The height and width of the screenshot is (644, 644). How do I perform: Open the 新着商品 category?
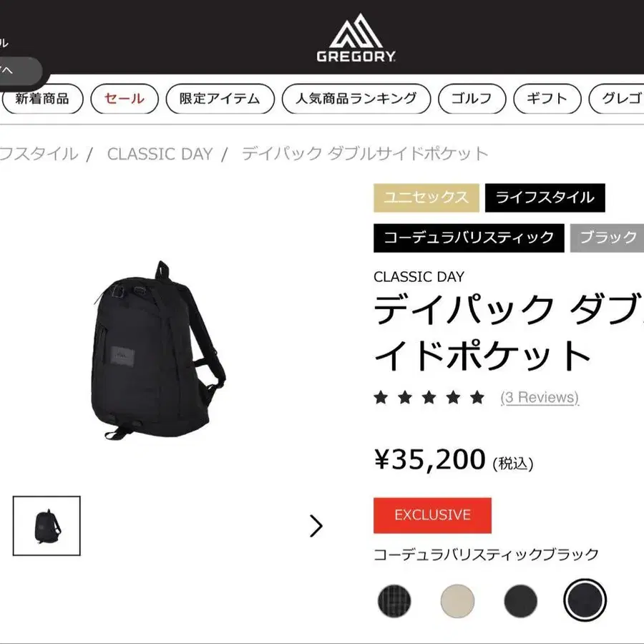pyautogui.click(x=42, y=99)
